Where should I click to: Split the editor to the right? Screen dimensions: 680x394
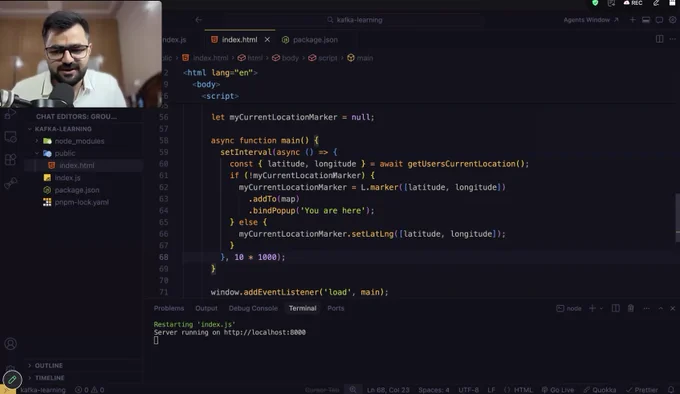pos(660,39)
